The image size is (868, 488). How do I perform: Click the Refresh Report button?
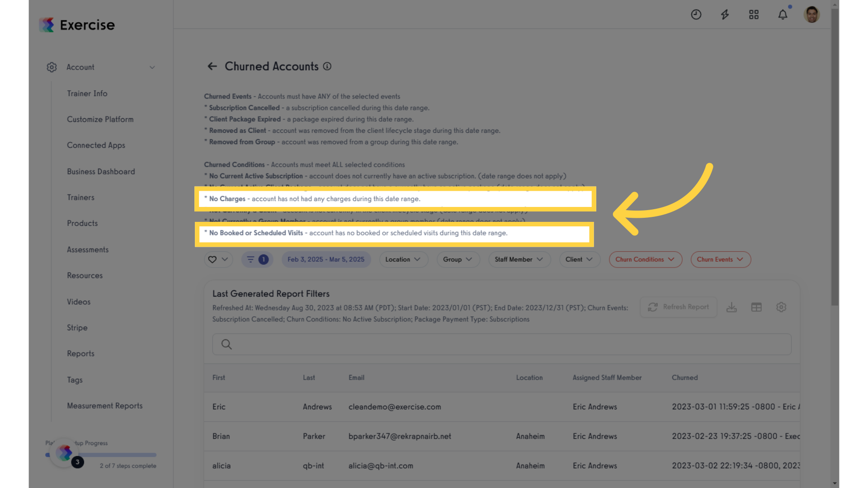pos(679,307)
